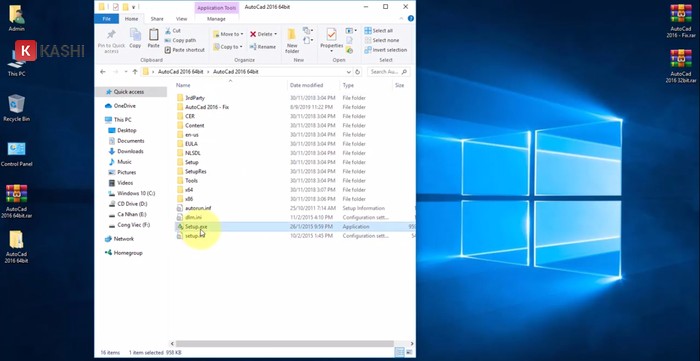Click the Copy ribbon icon
The width and height of the screenshot is (700, 361).
point(135,38)
